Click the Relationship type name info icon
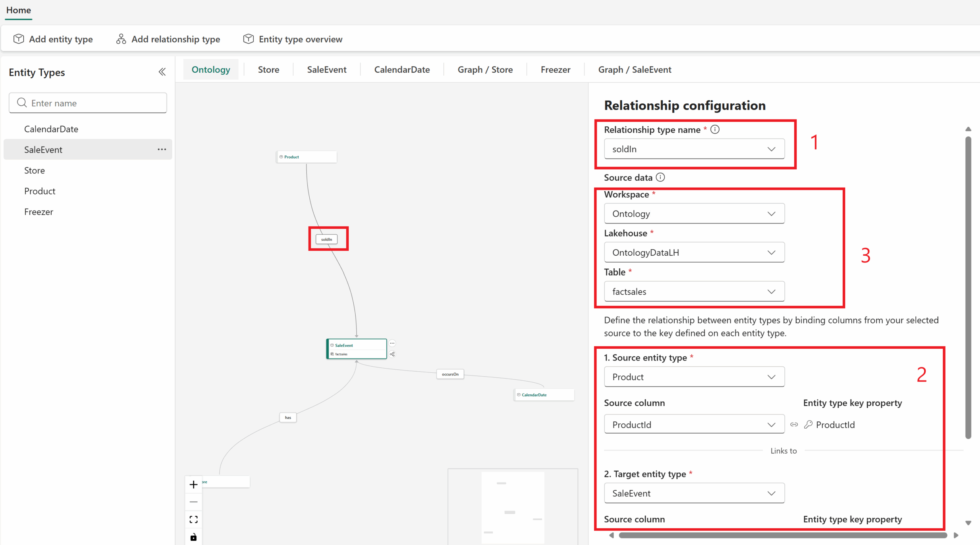Viewport: 980px width, 545px height. point(715,129)
